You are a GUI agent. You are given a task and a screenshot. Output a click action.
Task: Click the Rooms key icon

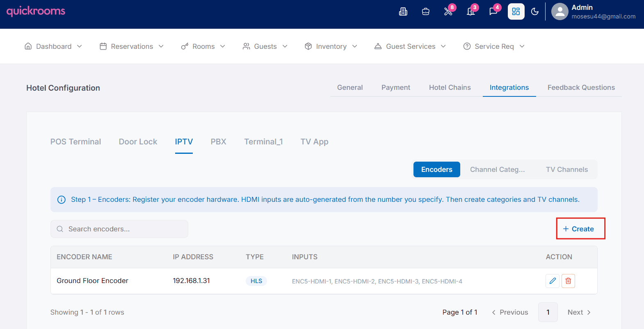click(x=185, y=46)
